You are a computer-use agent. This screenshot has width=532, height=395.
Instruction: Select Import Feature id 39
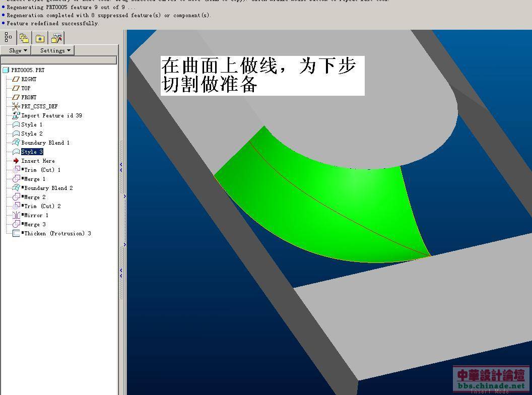51,115
